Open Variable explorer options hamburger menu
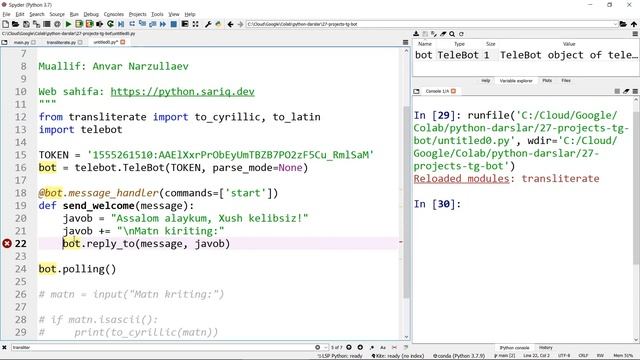 point(635,34)
